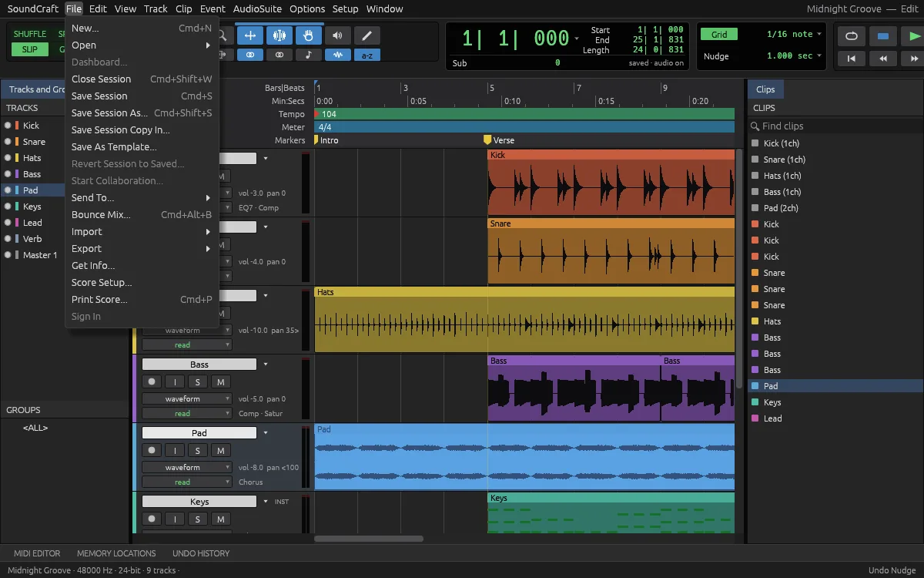Open the nudge value 1.000 sec dropdown

[795, 56]
